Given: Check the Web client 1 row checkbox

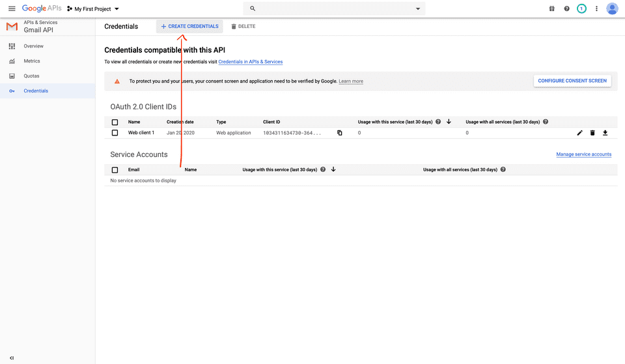Looking at the screenshot, I should [x=115, y=133].
